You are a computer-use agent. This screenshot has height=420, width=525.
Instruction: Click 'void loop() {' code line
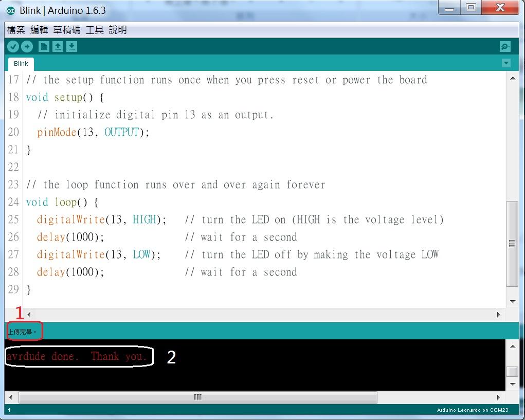coord(62,202)
